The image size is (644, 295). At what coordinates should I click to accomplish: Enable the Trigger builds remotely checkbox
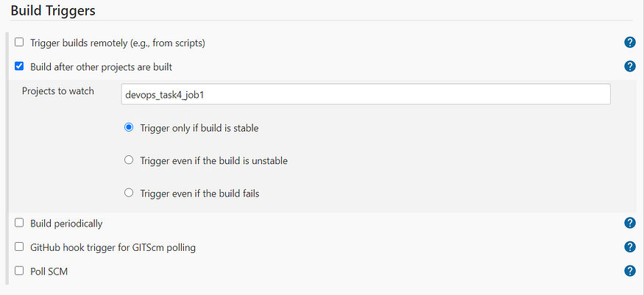point(19,43)
